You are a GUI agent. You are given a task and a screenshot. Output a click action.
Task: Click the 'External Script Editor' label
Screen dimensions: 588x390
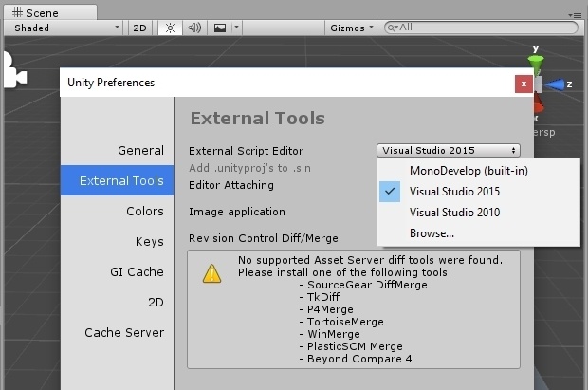[246, 151]
